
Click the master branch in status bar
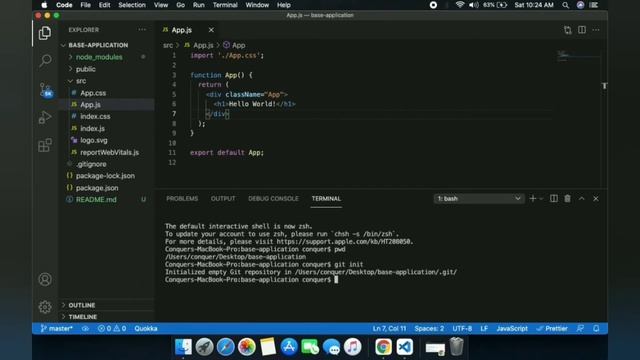[x=56, y=329]
